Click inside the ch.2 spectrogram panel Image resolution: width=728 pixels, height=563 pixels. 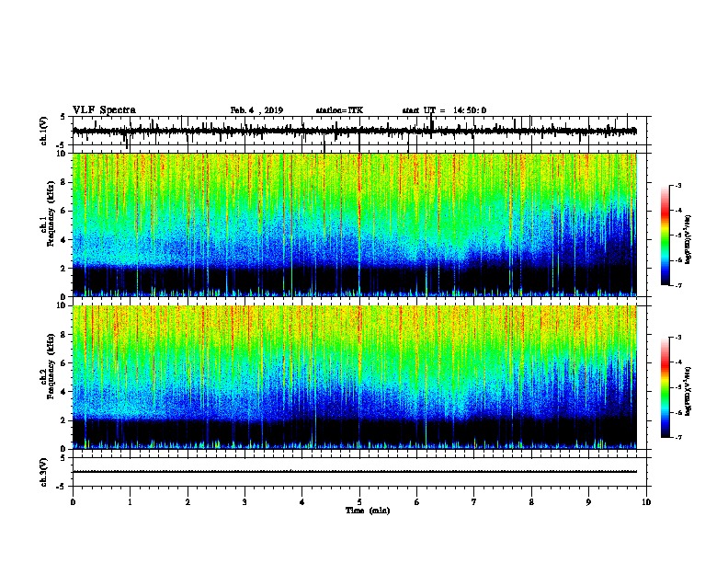click(354, 377)
